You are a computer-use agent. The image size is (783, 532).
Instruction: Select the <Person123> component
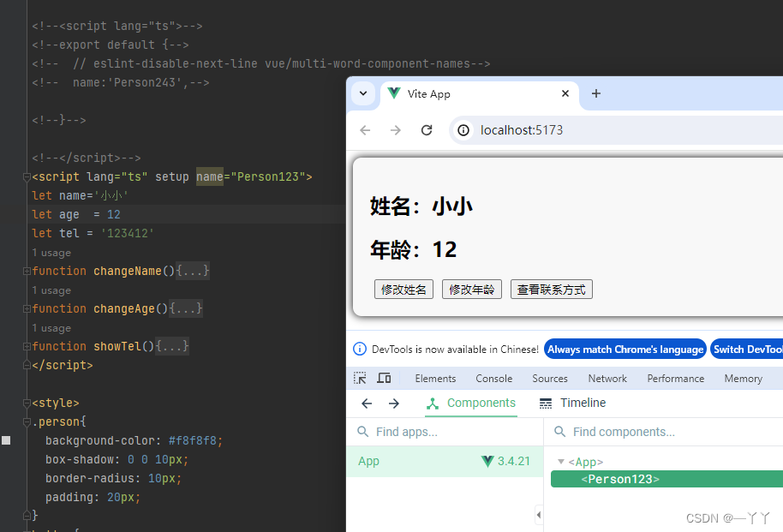click(x=666, y=479)
